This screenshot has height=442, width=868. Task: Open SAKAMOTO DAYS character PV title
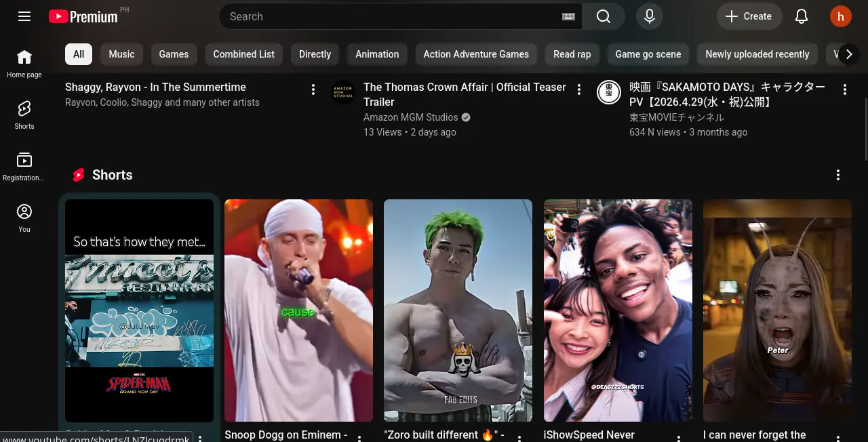click(x=728, y=94)
